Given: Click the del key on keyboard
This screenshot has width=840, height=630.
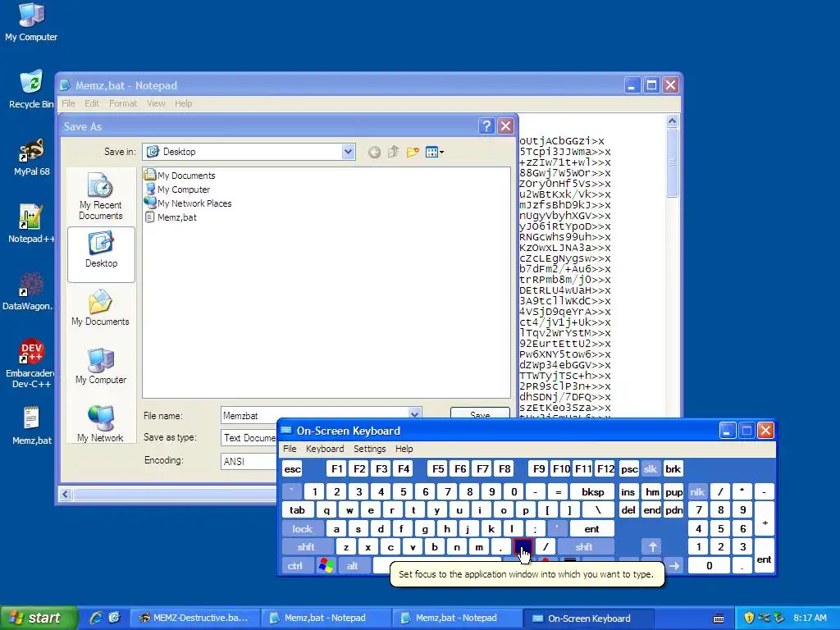Looking at the screenshot, I should (628, 510).
